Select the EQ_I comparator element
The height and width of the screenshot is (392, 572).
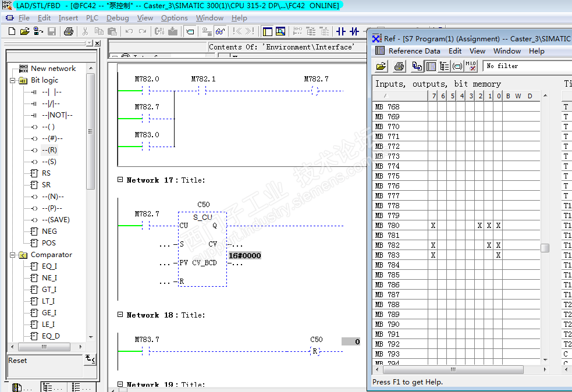point(49,266)
